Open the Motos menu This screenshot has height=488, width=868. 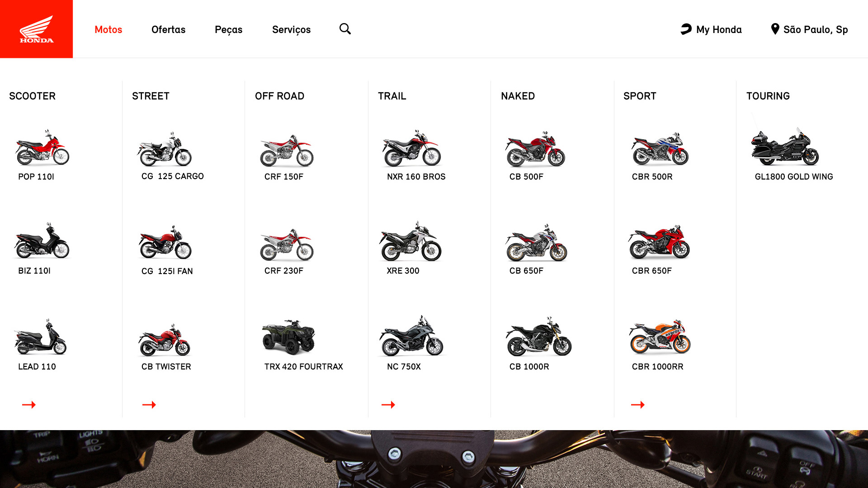pyautogui.click(x=108, y=29)
